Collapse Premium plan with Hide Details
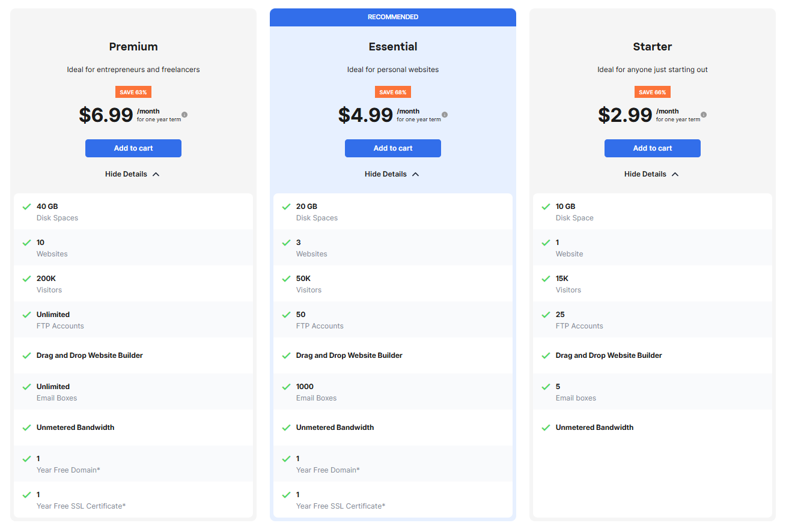 (x=133, y=174)
